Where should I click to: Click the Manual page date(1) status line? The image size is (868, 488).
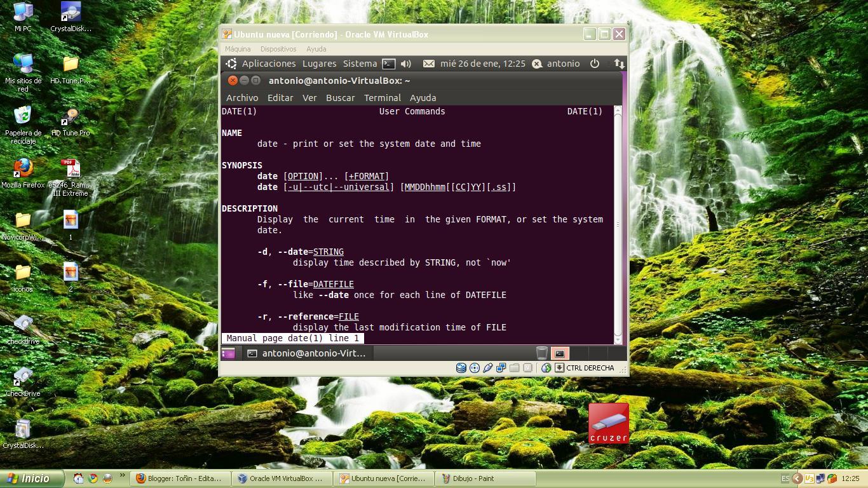click(293, 339)
